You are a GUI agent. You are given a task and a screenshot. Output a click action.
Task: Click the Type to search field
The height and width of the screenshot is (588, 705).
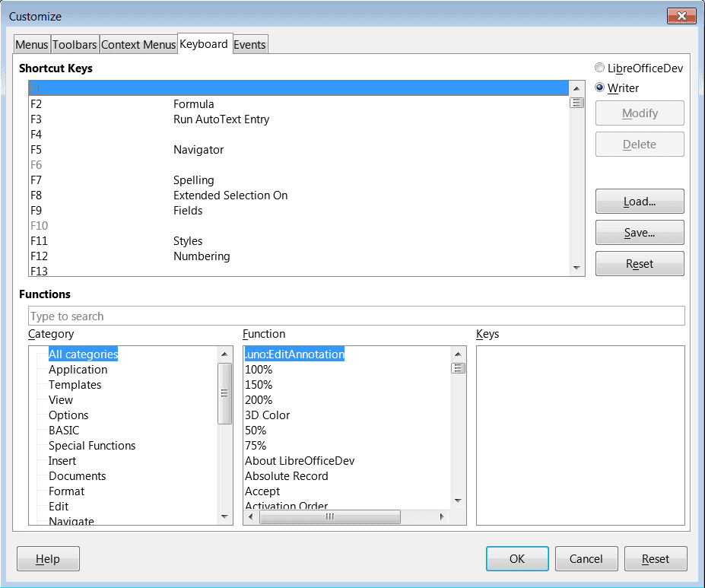(x=357, y=316)
